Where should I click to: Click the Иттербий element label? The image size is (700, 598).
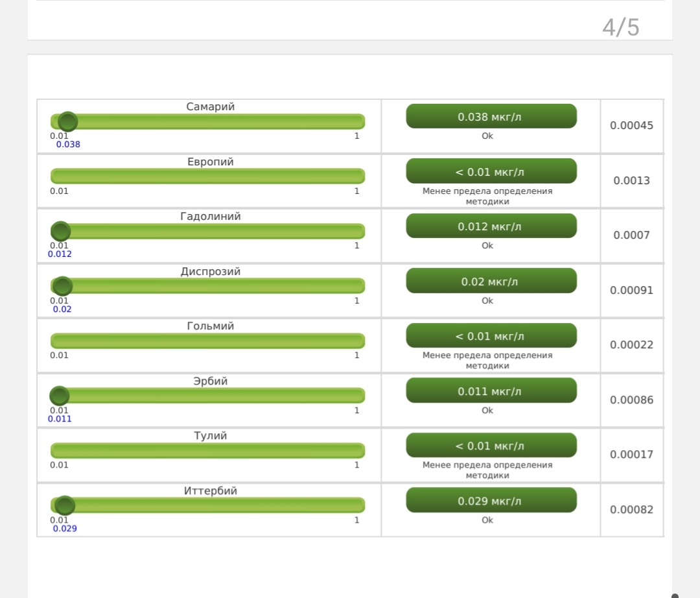point(210,491)
